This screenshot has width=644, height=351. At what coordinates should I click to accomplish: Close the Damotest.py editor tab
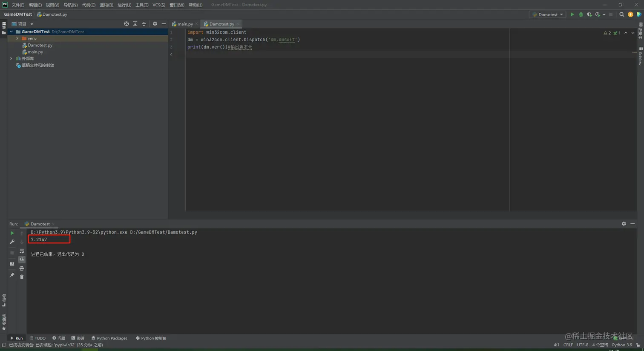(238, 24)
